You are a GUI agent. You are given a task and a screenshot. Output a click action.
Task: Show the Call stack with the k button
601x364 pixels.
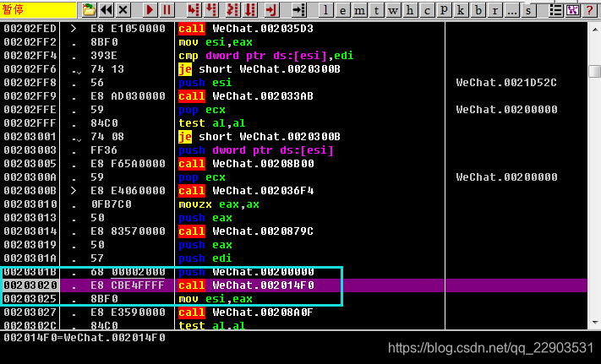461,9
